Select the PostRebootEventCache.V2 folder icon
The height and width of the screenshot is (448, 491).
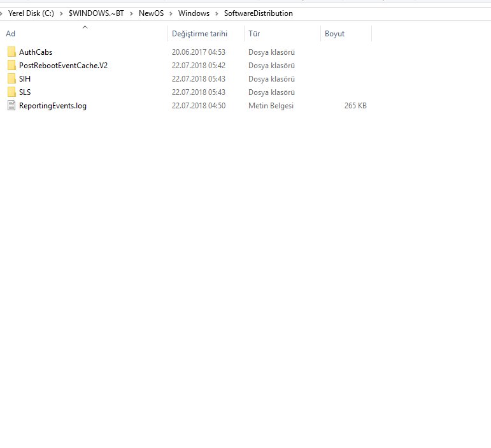11,66
